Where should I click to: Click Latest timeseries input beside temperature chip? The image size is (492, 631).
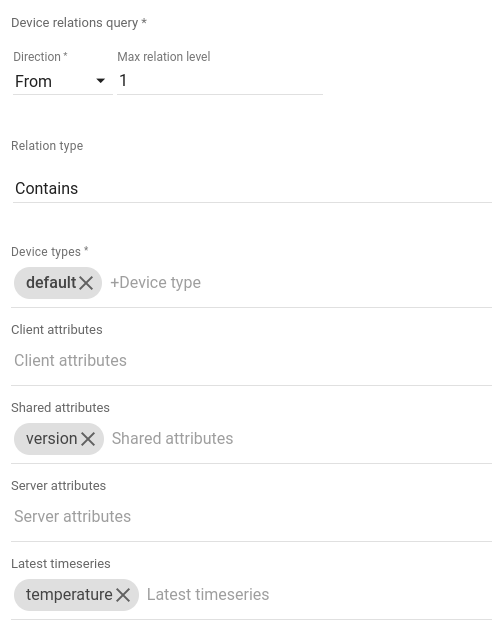[x=319, y=595]
